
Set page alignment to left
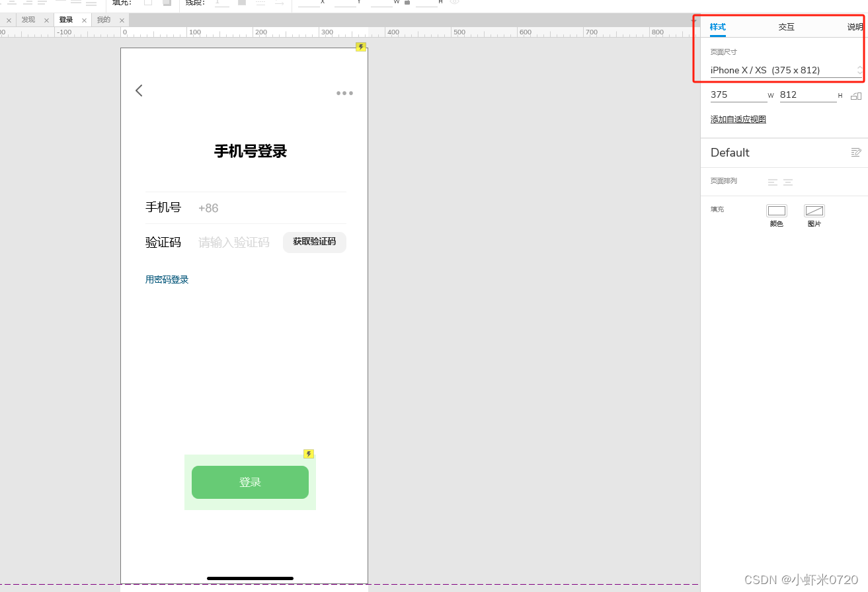pyautogui.click(x=773, y=182)
